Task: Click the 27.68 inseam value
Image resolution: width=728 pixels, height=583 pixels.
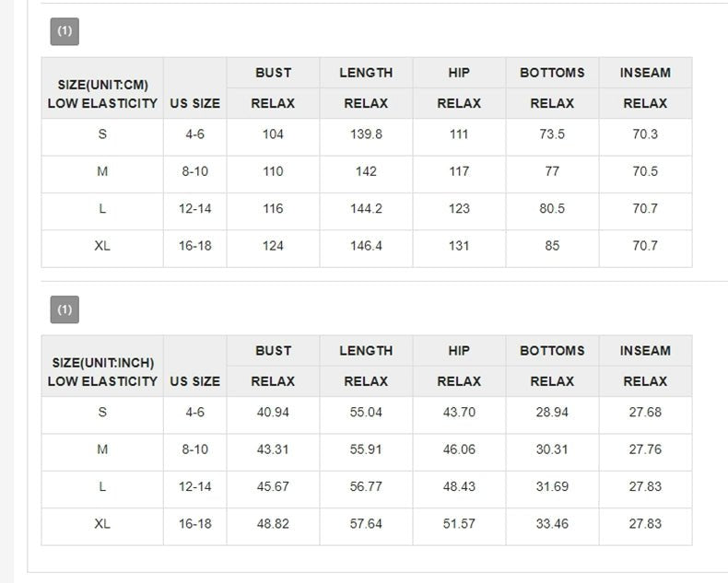Action: point(645,413)
